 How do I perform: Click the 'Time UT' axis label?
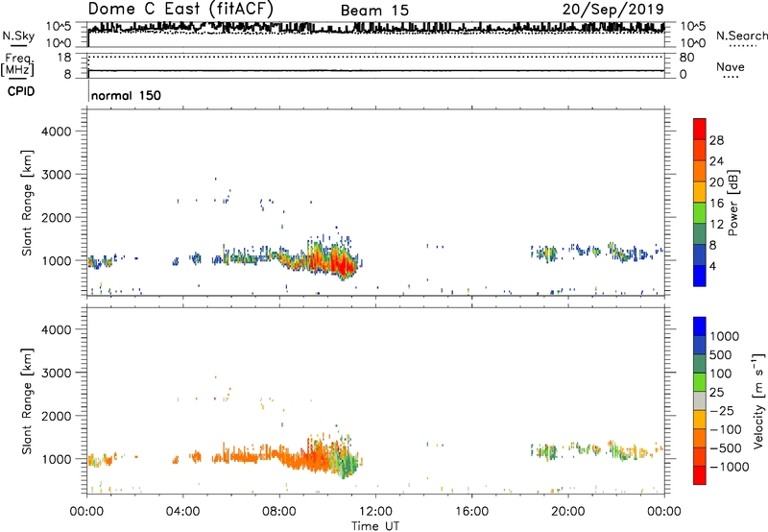pos(375,526)
